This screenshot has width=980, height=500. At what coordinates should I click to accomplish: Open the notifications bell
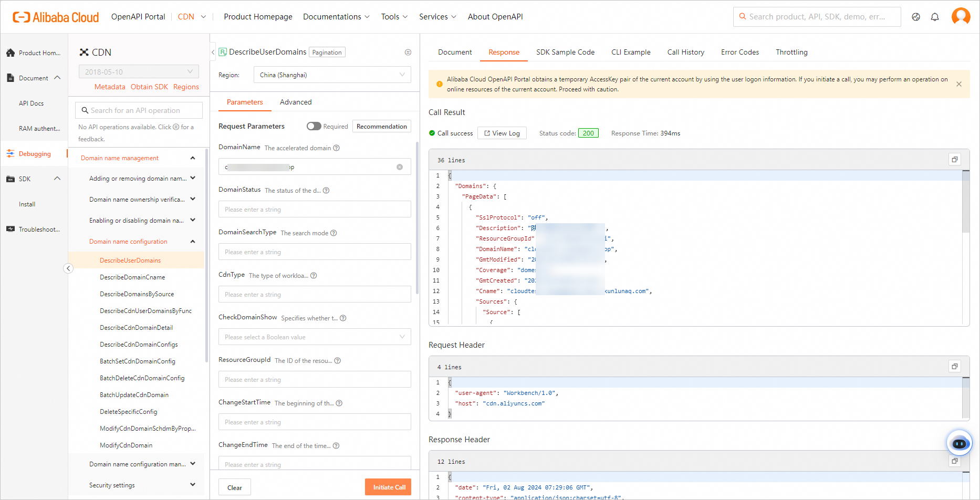(935, 17)
